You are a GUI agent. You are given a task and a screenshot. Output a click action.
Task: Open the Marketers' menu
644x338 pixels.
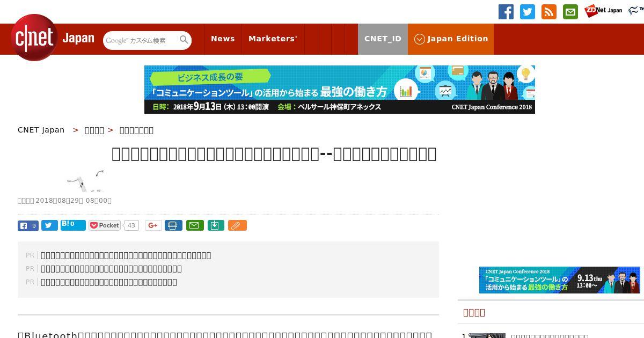click(x=273, y=39)
